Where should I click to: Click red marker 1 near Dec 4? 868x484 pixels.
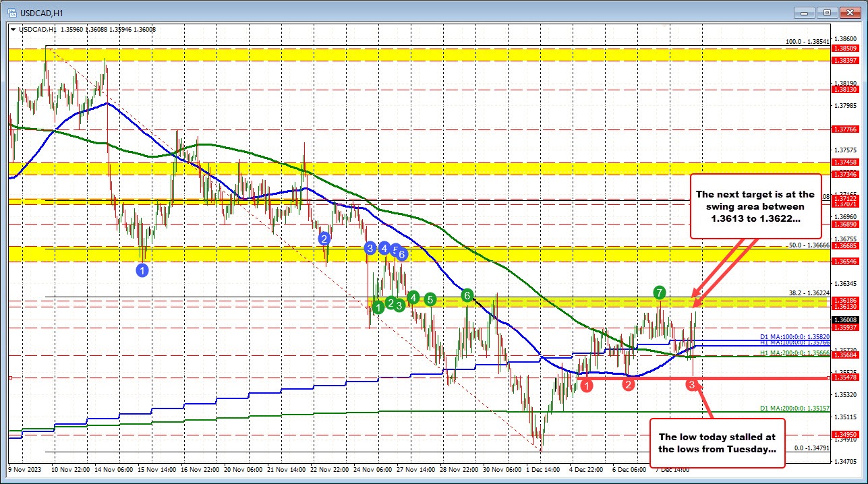pos(586,385)
